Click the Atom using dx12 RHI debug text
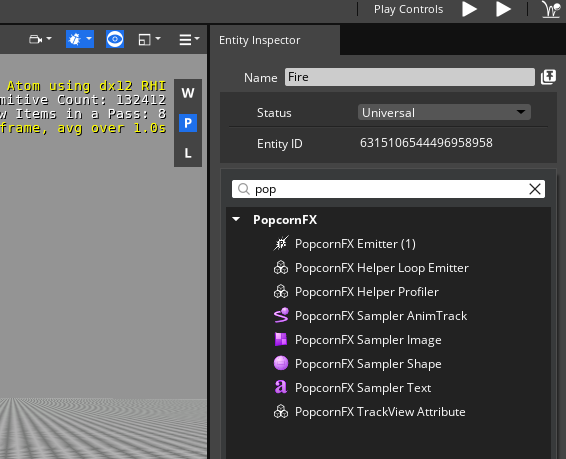This screenshot has height=459, width=566. 86,86
